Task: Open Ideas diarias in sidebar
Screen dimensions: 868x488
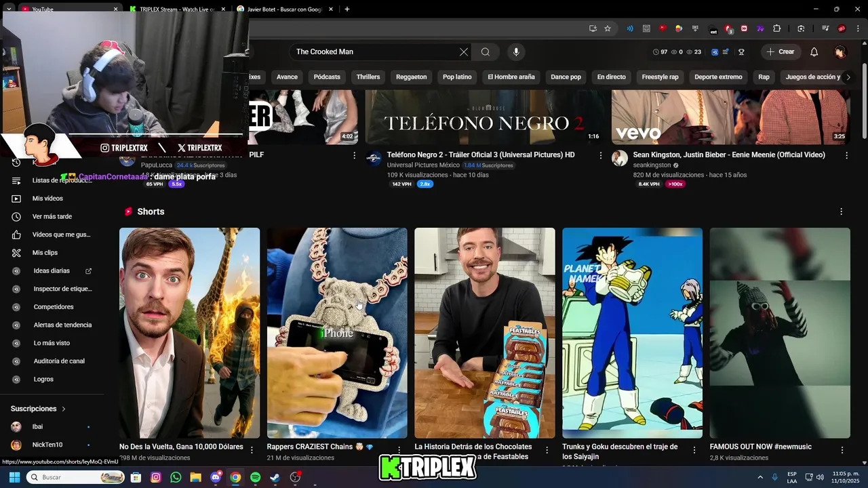Action: point(52,270)
